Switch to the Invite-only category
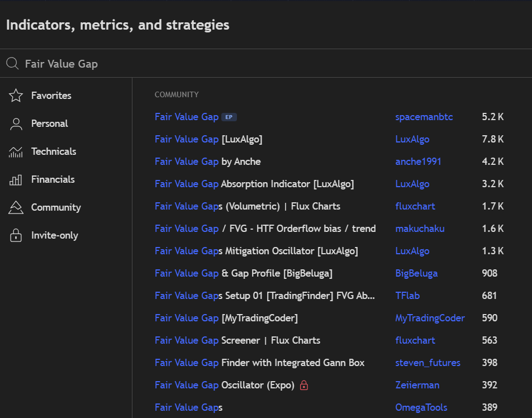Screen dimensions: 532x418 point(54,235)
